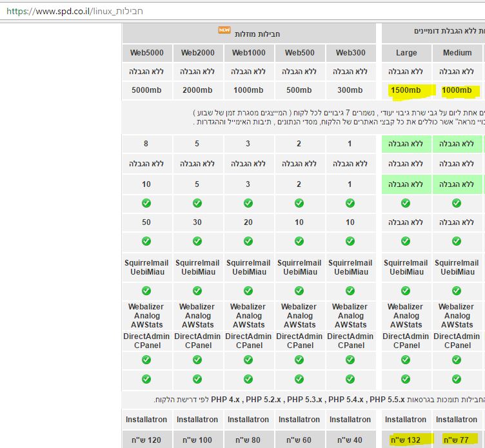Click the yellow-highlighted 1500mb cell
Viewport: 485px width, 448px height.
point(406,90)
